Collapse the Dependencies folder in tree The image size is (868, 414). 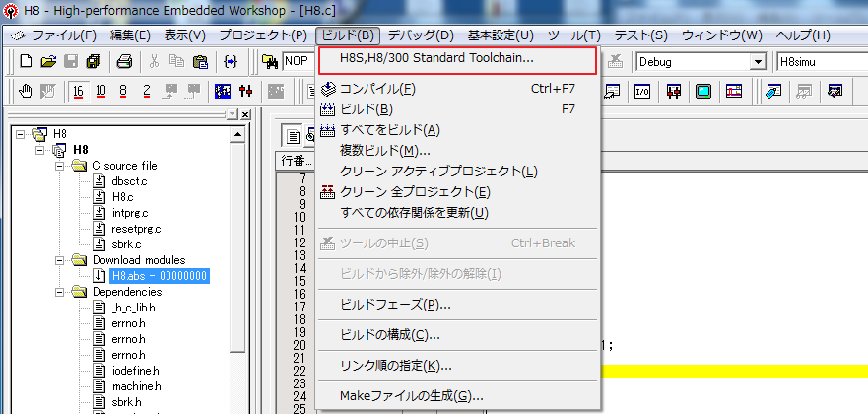61,292
